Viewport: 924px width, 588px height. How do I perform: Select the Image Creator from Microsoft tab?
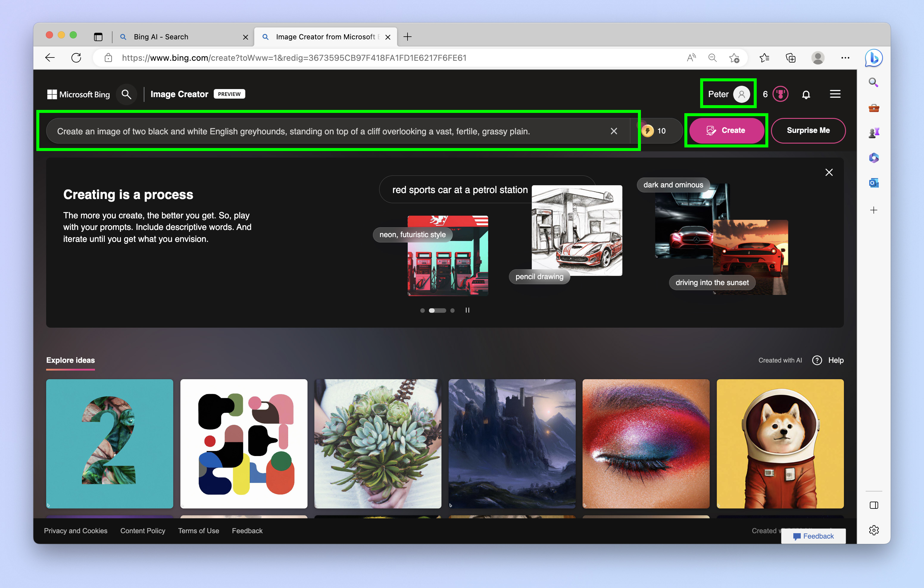325,37
